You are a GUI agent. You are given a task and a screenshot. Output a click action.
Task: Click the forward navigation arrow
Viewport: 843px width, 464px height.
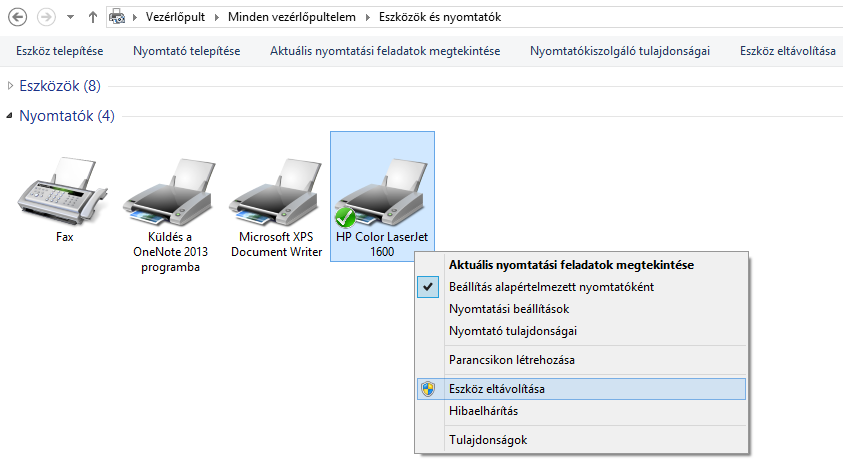(46, 17)
